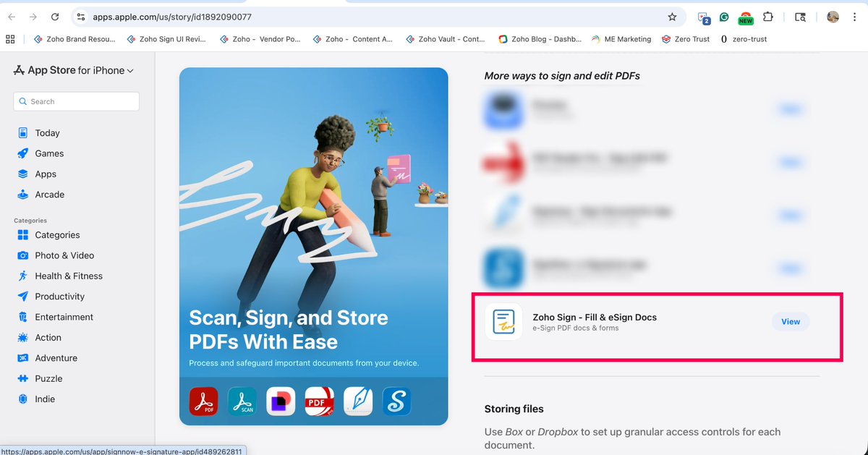The width and height of the screenshot is (868, 455).
Task: Select Indie category
Action: pos(35,399)
